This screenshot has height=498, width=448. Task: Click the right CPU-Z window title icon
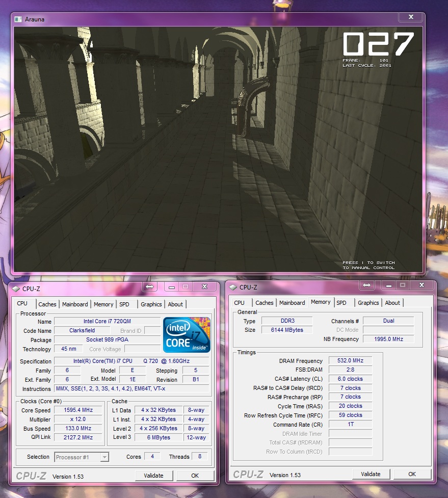click(x=233, y=287)
